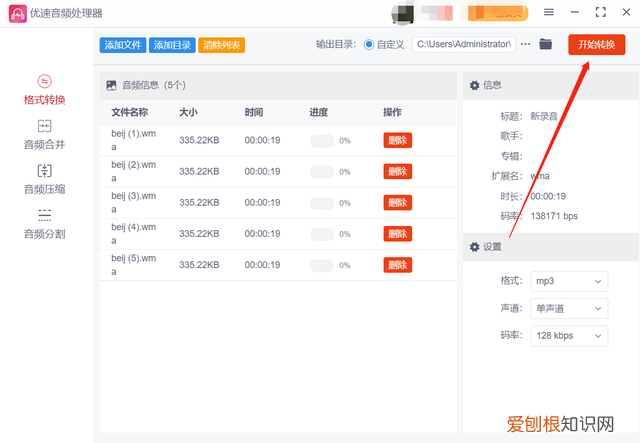Open the 音频压缩 audio compress module
This screenshot has height=443, width=640.
pos(44,179)
